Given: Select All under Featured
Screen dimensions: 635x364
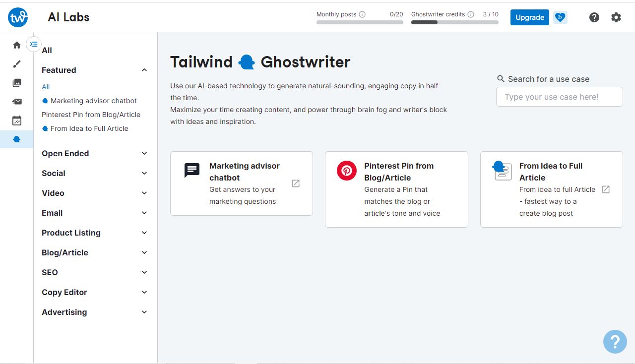Looking at the screenshot, I should point(46,87).
